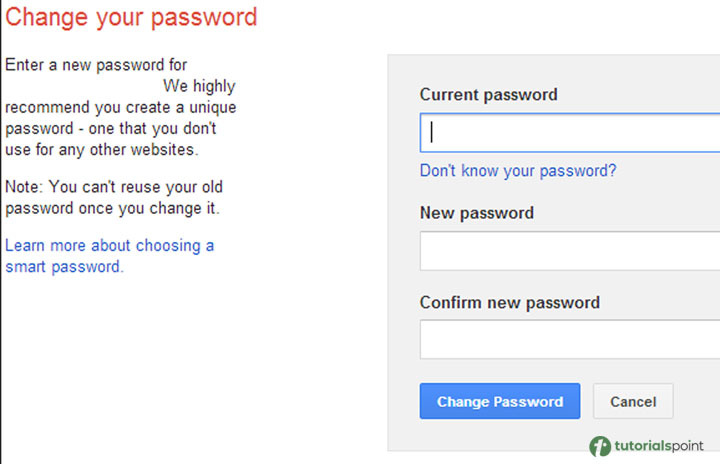Viewport: 720px width, 464px height.
Task: Click the "Confirm new password" label
Action: 509,302
